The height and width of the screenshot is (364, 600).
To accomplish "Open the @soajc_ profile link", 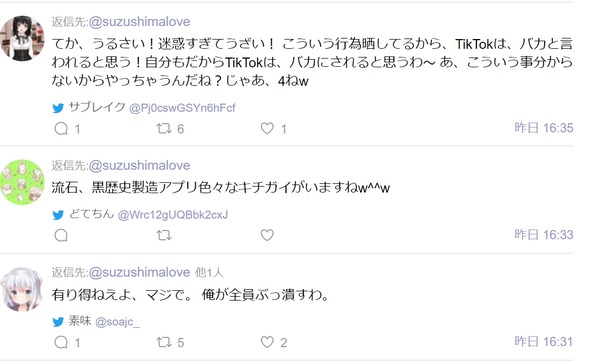I will pos(117,322).
